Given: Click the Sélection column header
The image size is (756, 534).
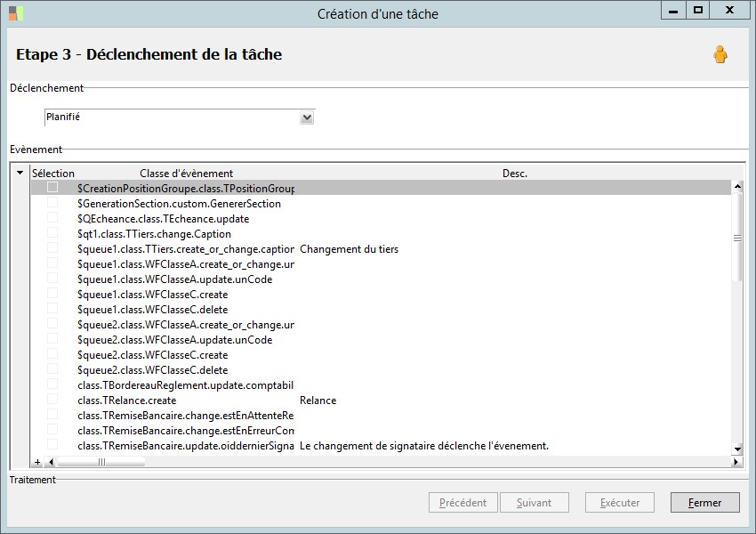Looking at the screenshot, I should pos(53,173).
